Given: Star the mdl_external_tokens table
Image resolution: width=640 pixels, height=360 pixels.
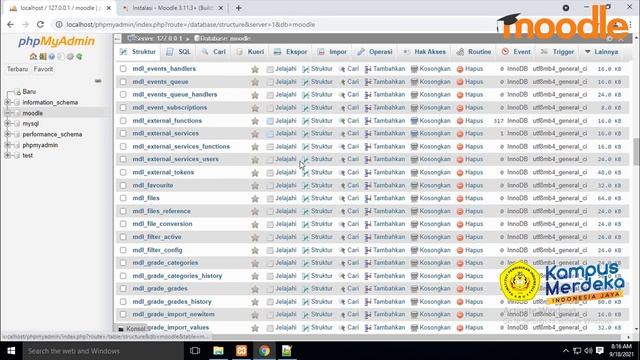Looking at the screenshot, I should click(255, 173).
